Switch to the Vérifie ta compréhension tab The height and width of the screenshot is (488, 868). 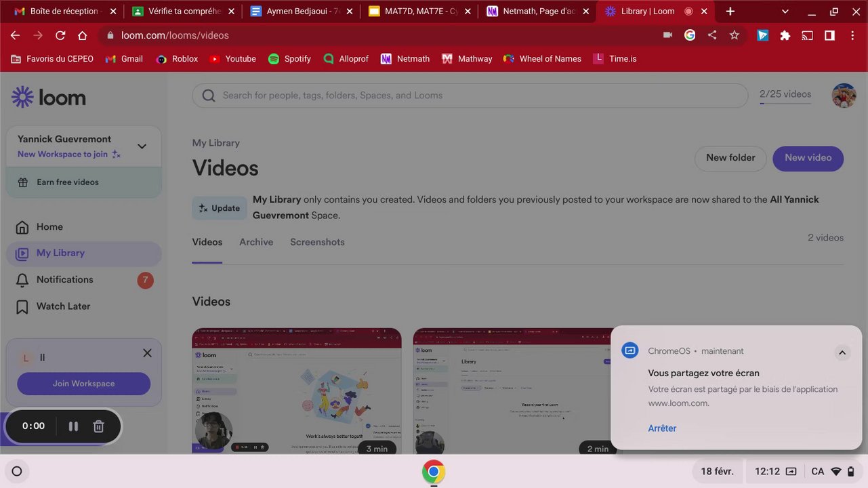pos(183,12)
